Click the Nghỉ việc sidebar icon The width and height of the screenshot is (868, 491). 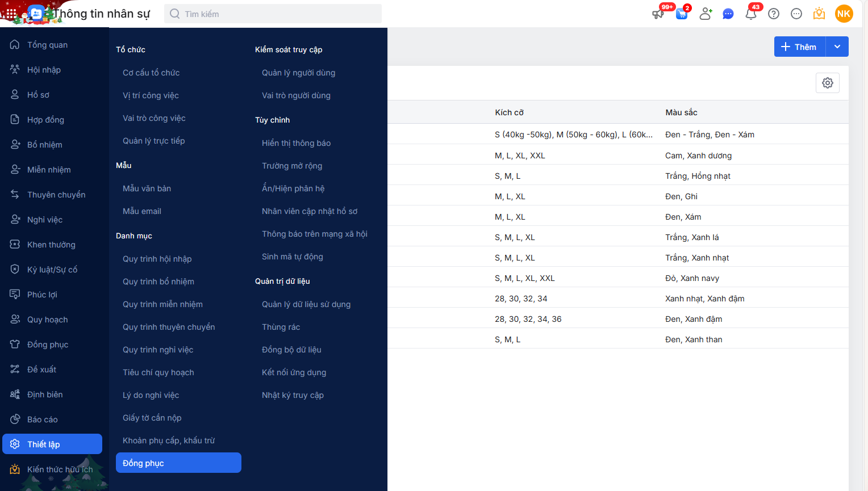pyautogui.click(x=15, y=219)
